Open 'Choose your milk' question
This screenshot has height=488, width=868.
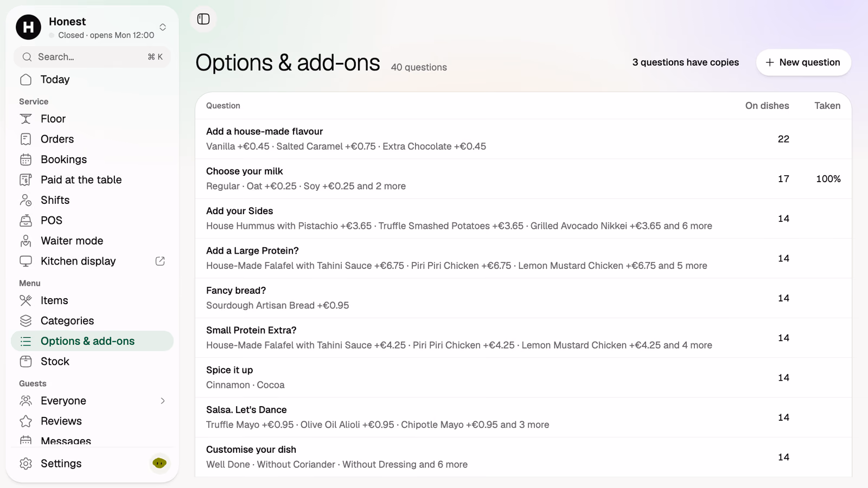(524, 179)
